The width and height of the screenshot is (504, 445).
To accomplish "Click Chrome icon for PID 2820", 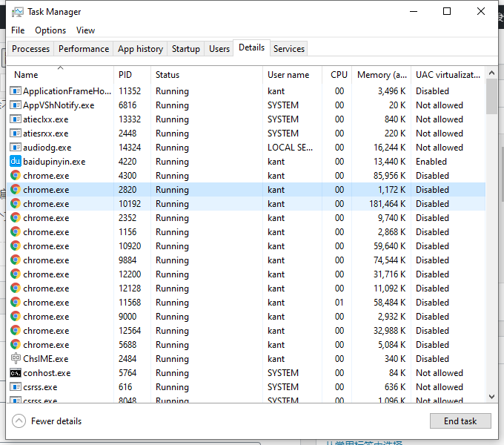I will (16, 189).
